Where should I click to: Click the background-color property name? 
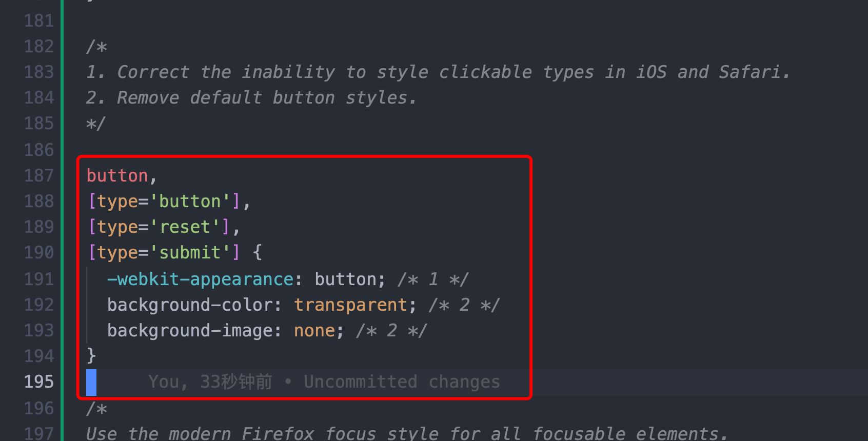coord(190,305)
